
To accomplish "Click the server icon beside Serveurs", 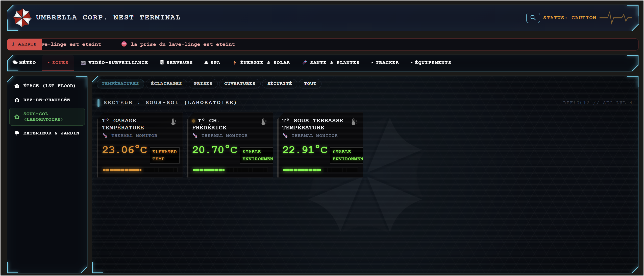I will tap(162, 62).
